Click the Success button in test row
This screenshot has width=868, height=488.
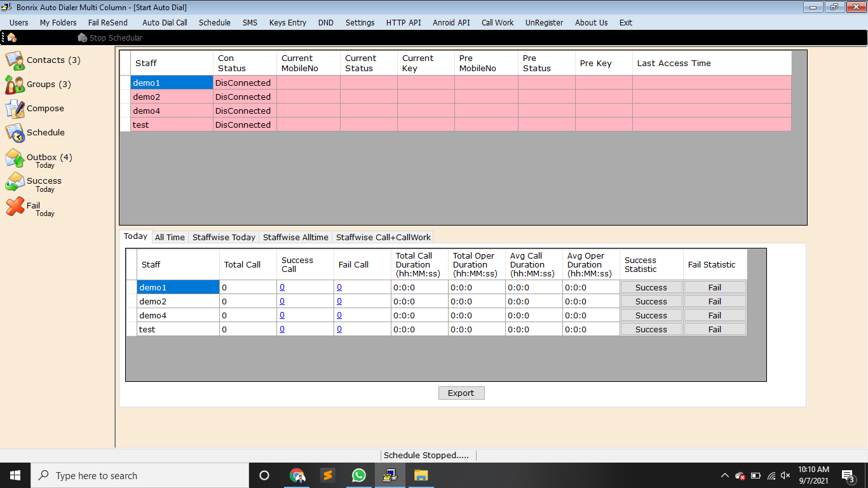(x=651, y=330)
